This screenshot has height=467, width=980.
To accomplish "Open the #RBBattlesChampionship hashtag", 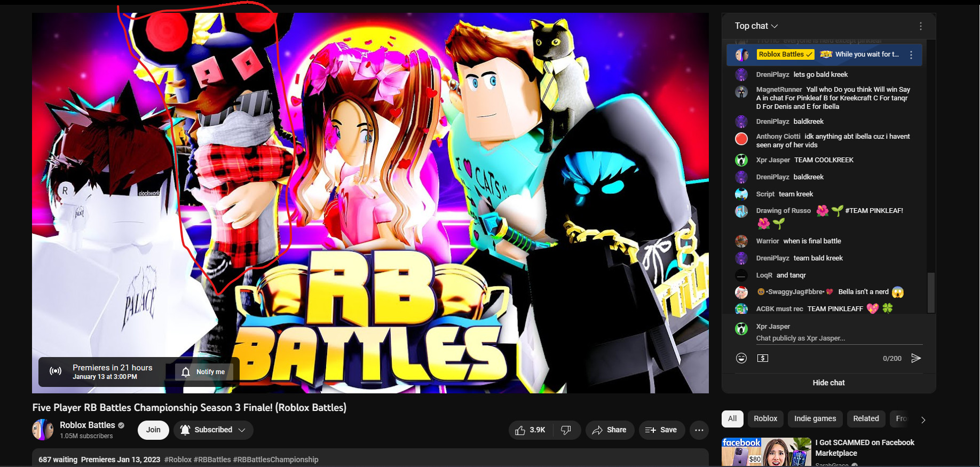I will click(x=275, y=460).
